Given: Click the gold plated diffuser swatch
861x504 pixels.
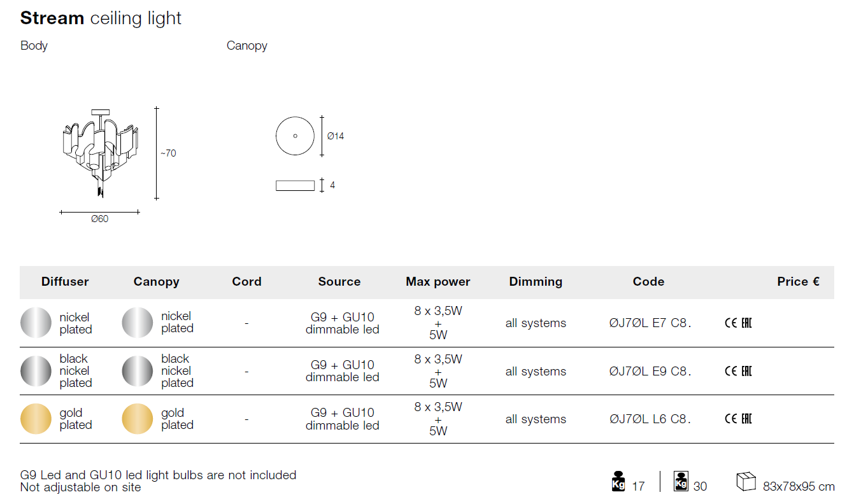Looking at the screenshot, I should [36, 419].
